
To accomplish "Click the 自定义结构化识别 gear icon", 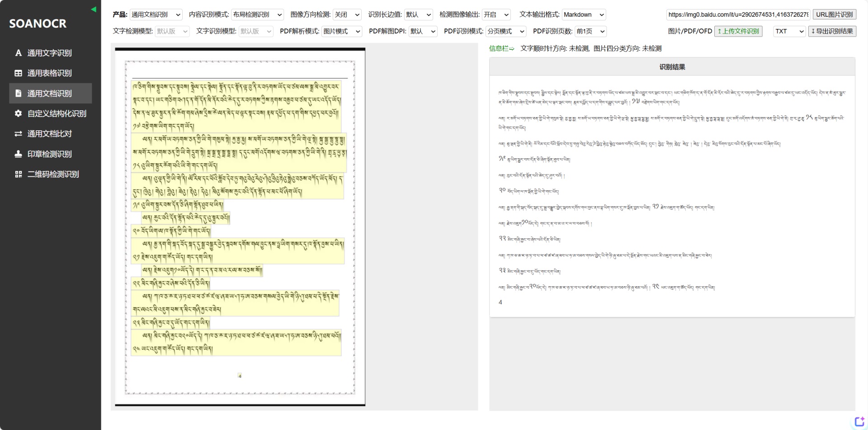I will 18,113.
